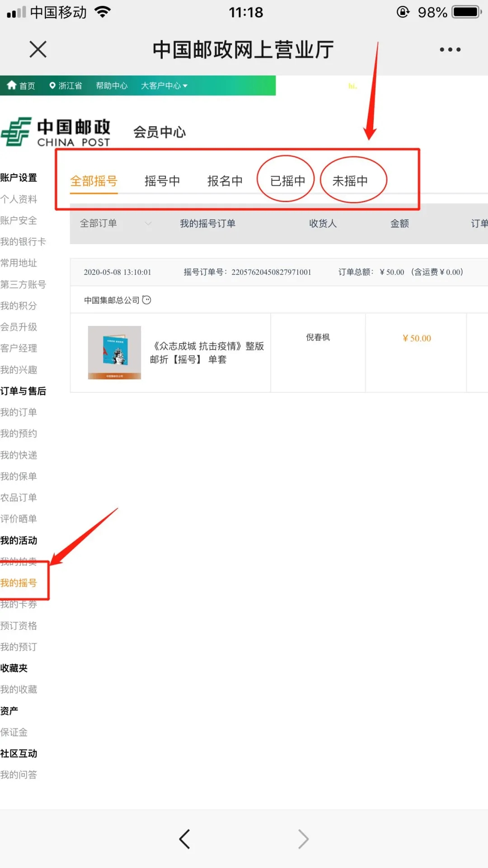Open the three-dot more options menu
Viewport: 488px width, 868px height.
450,49
